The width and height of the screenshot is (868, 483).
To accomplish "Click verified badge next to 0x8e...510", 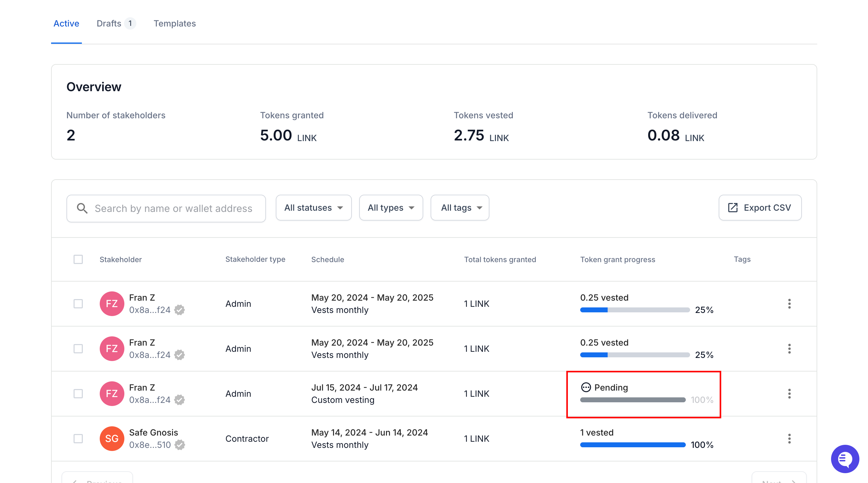I will coord(179,445).
